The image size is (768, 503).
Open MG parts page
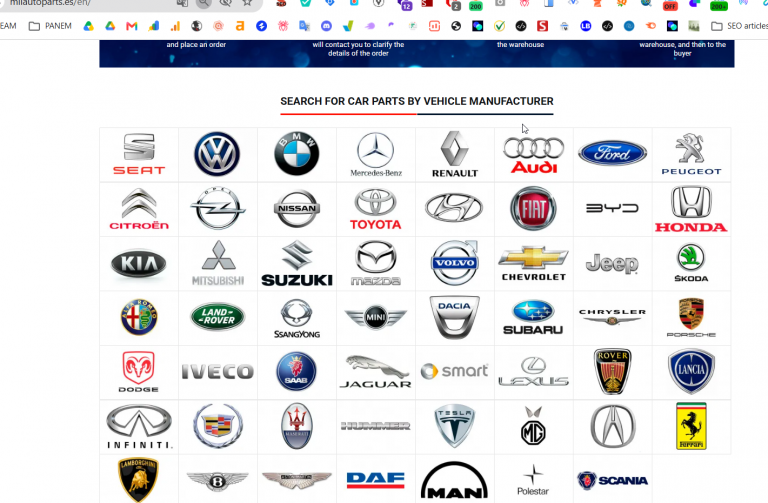(533, 426)
